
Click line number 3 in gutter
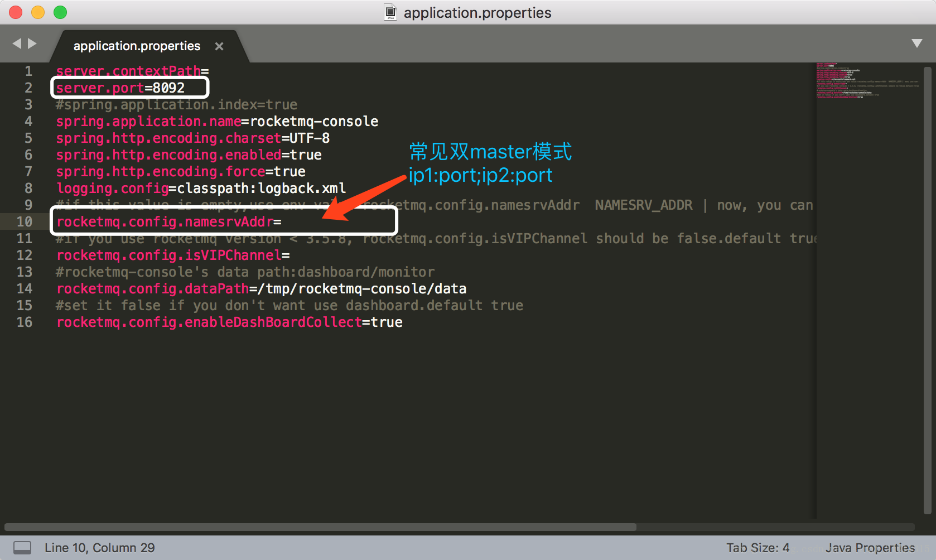[28, 105]
